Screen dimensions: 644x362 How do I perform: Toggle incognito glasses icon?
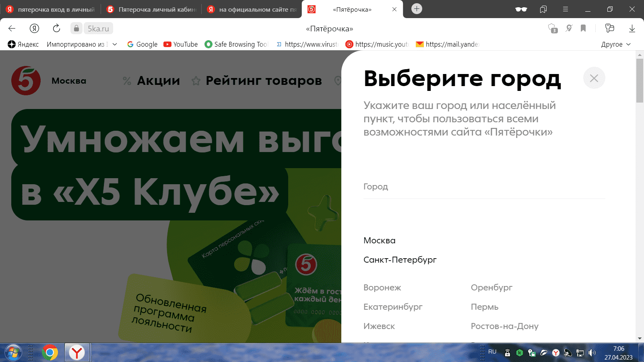(521, 9)
